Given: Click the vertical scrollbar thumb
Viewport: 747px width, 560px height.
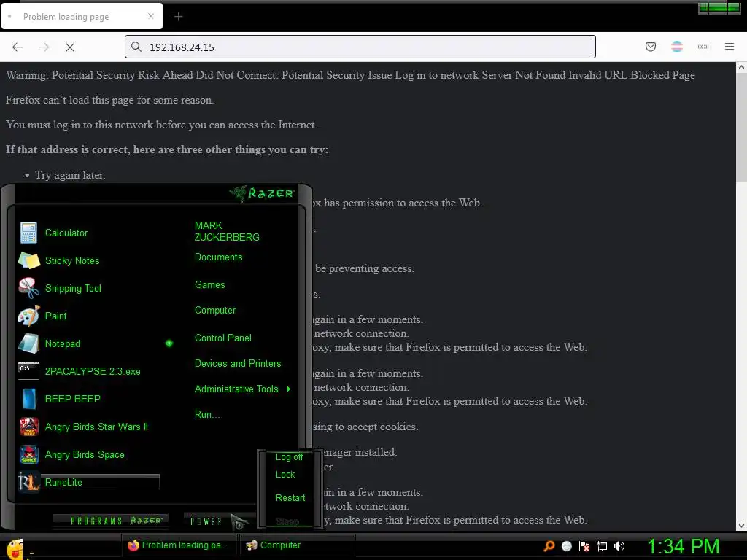Looking at the screenshot, I should coord(741,128).
